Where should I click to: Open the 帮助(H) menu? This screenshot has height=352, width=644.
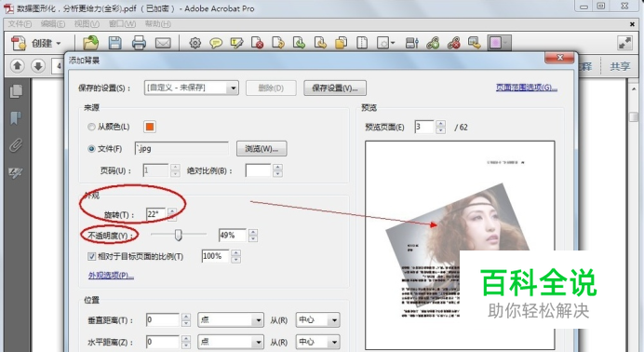pyautogui.click(x=157, y=24)
